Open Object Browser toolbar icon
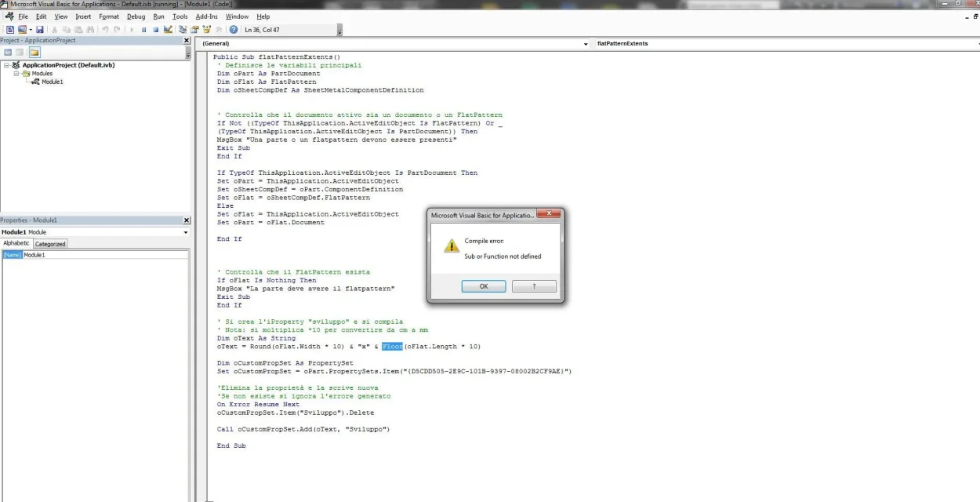Image resolution: width=980 pixels, height=502 pixels. tap(207, 30)
